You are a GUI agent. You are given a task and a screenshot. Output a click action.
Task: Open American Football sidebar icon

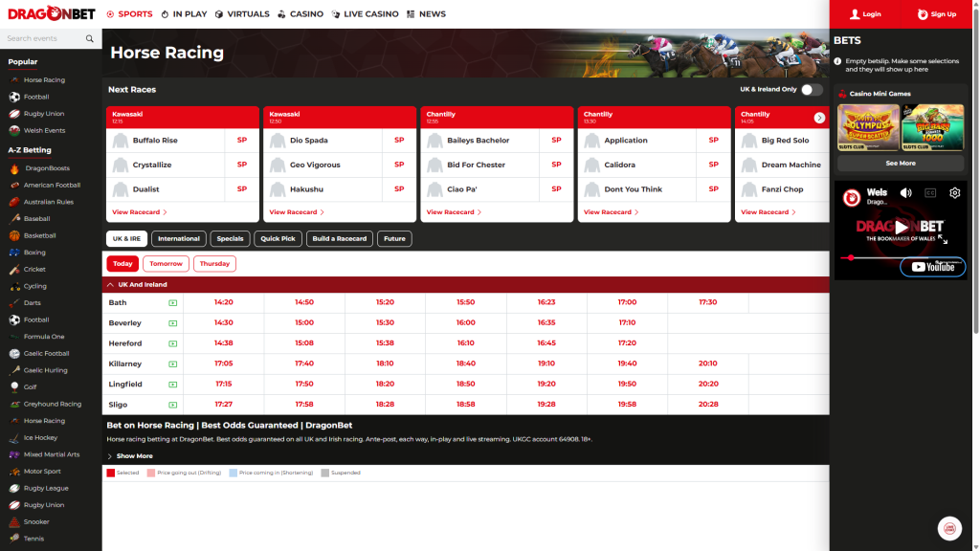(x=14, y=186)
